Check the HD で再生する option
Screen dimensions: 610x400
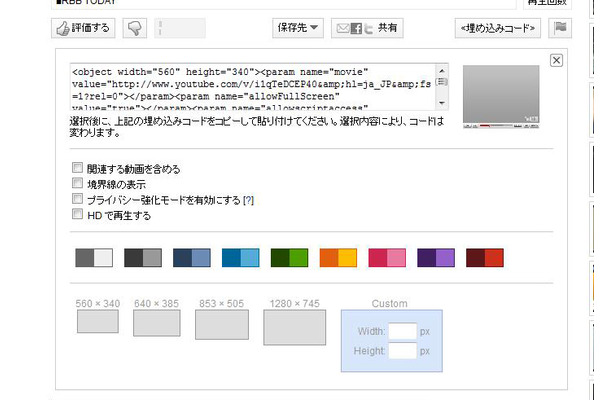[x=78, y=214]
